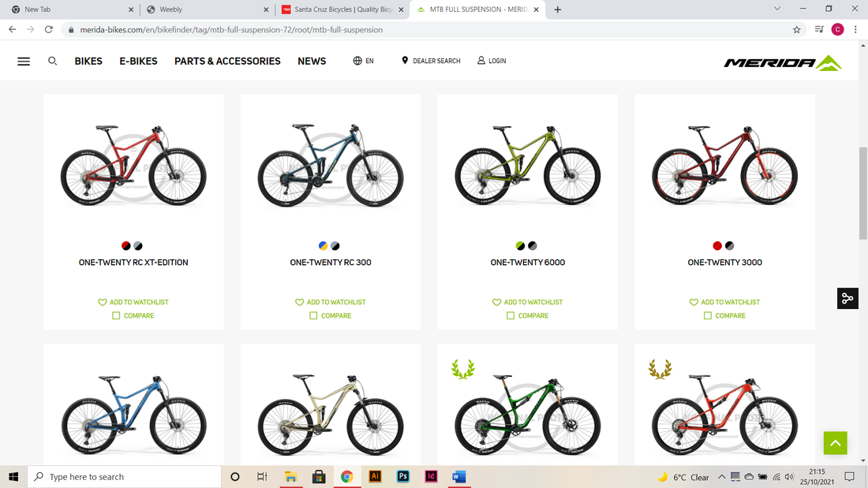The image size is (868, 488).
Task: Add One-Twenty 3000 to watchlist
Action: 724,302
